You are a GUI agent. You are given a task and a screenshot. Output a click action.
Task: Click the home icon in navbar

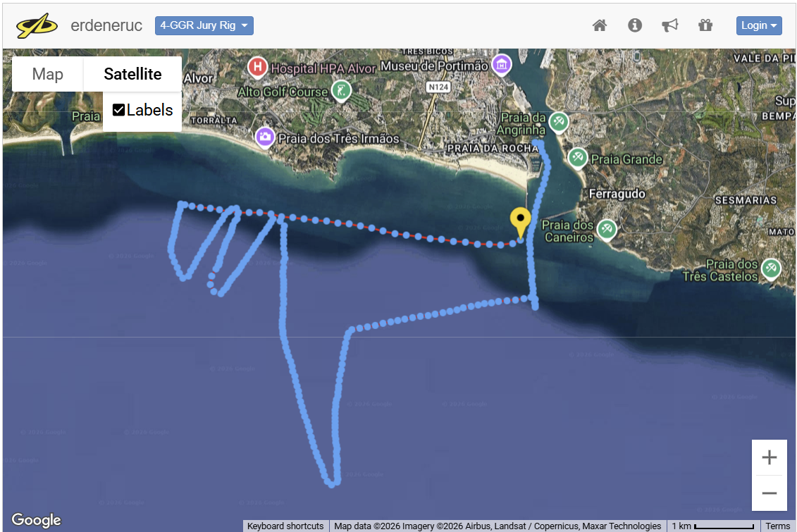pos(600,25)
